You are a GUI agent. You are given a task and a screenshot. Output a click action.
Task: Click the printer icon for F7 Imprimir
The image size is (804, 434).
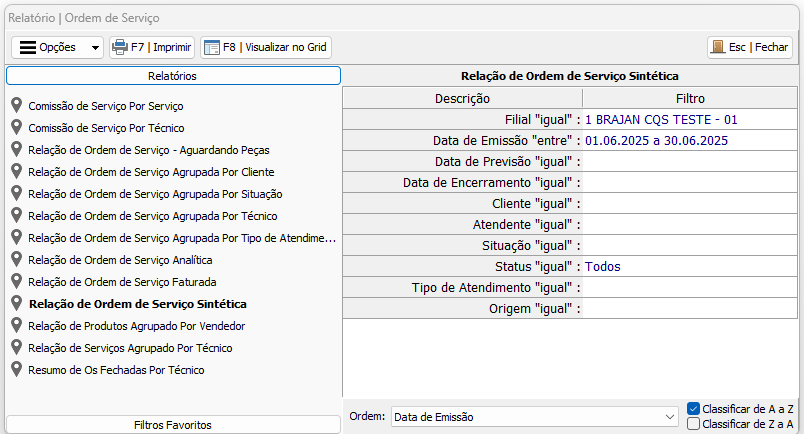(x=120, y=47)
